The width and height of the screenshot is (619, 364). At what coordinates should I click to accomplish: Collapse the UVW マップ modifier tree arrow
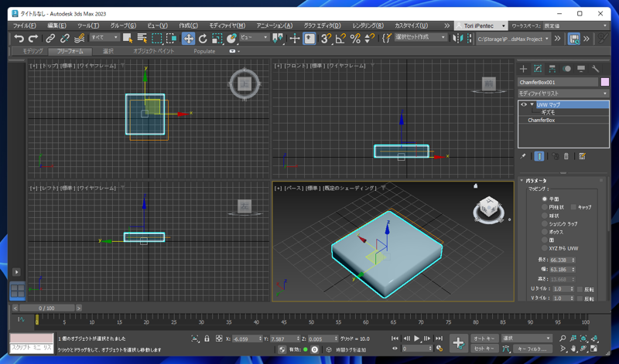pos(532,104)
